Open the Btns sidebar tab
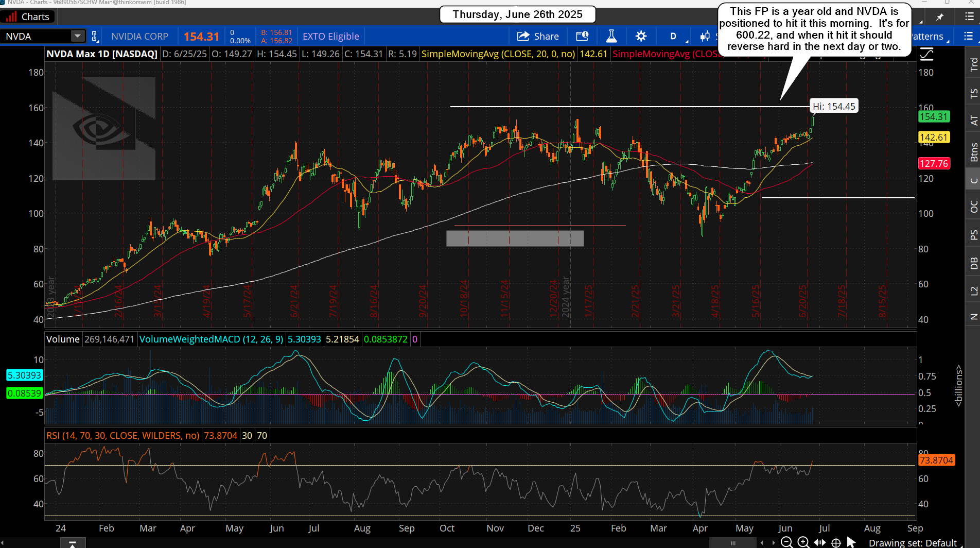 pyautogui.click(x=973, y=152)
